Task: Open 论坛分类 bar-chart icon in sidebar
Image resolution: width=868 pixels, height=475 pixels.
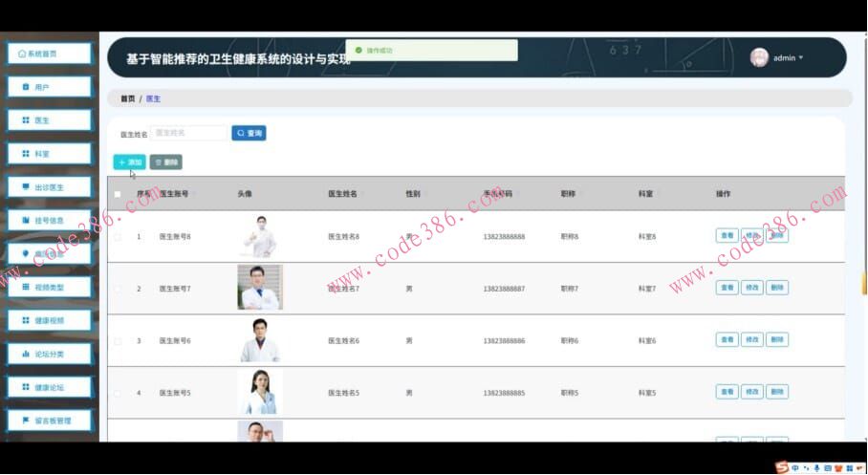Action: point(26,354)
